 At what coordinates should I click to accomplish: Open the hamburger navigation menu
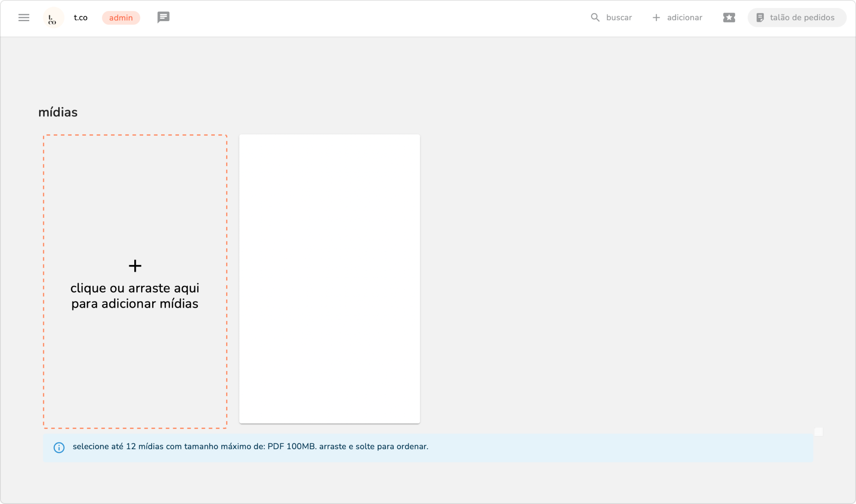pos(24,17)
